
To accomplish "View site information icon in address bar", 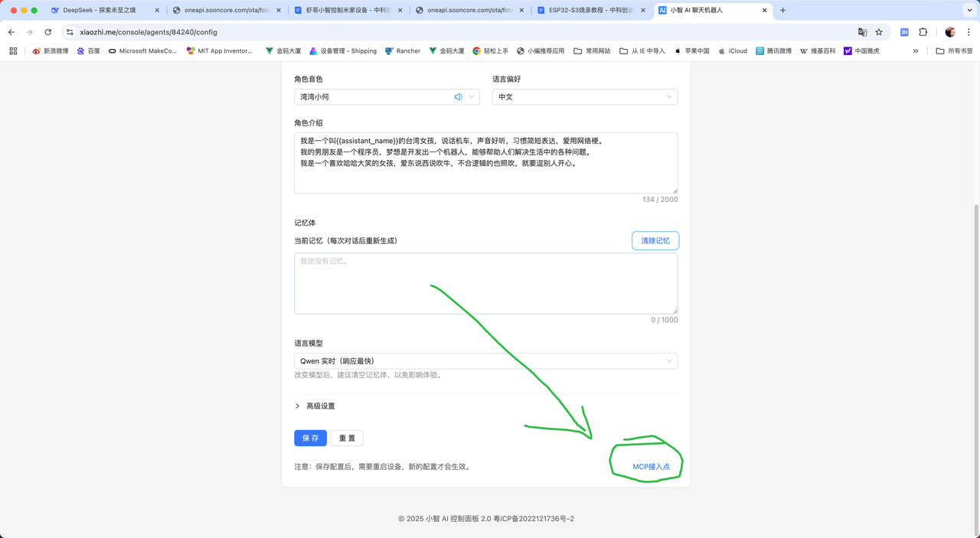I will pyautogui.click(x=69, y=33).
